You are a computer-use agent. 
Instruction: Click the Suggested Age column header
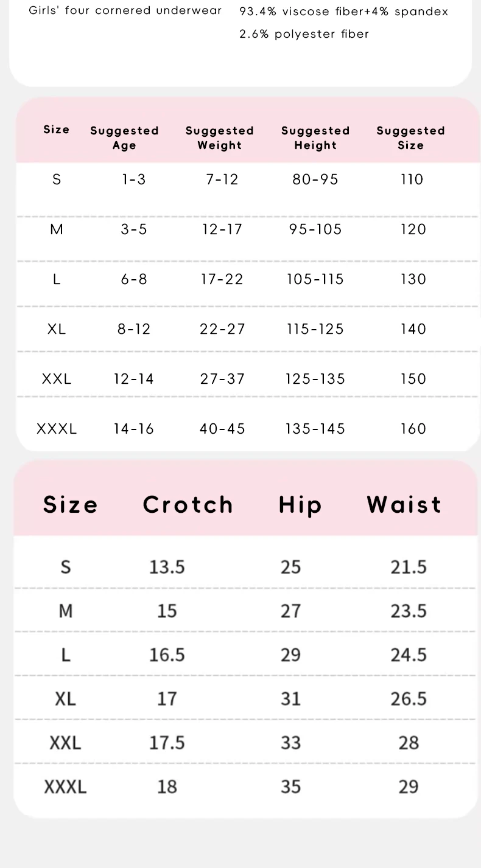pyautogui.click(x=124, y=138)
